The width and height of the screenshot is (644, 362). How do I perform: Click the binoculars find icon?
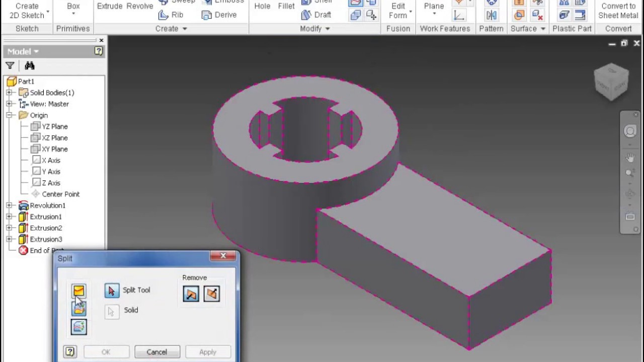[30, 65]
